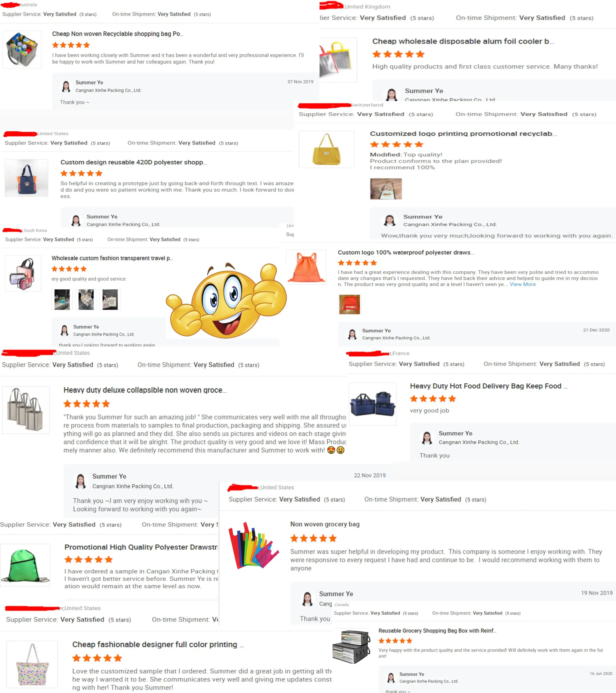Open the colorful non woven grocery bags image

click(x=254, y=545)
